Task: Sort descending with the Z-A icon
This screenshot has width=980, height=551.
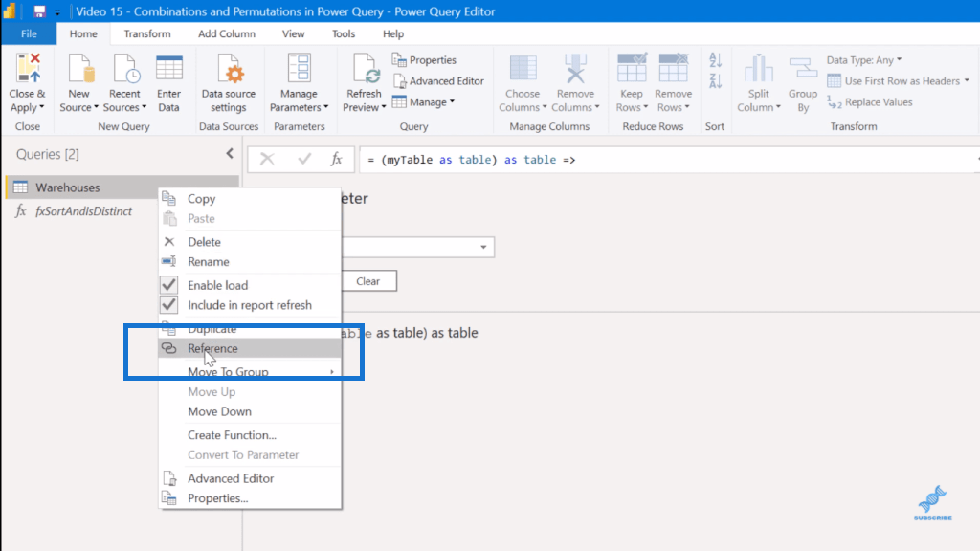Action: pyautogui.click(x=716, y=80)
